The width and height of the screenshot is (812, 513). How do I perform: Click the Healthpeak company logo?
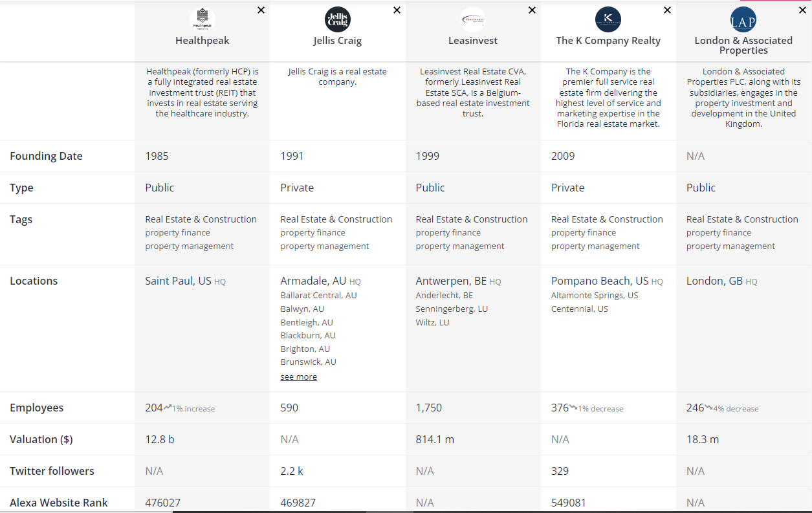tap(203, 19)
